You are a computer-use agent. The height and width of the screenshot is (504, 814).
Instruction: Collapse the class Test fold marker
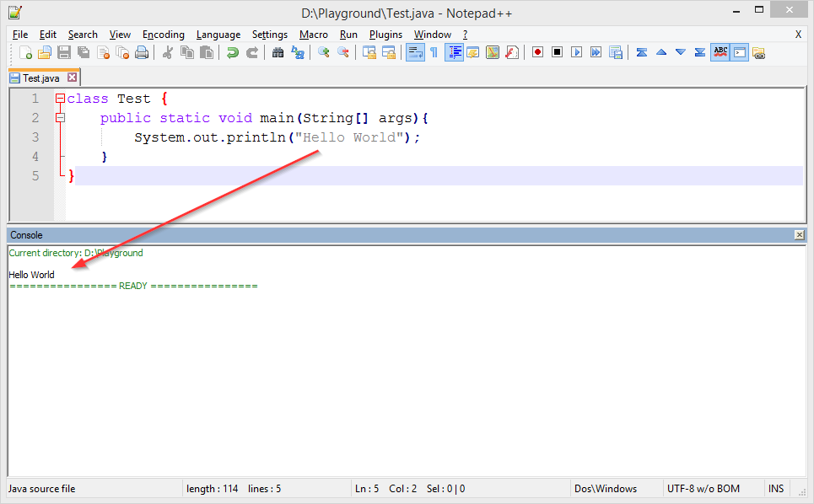60,98
